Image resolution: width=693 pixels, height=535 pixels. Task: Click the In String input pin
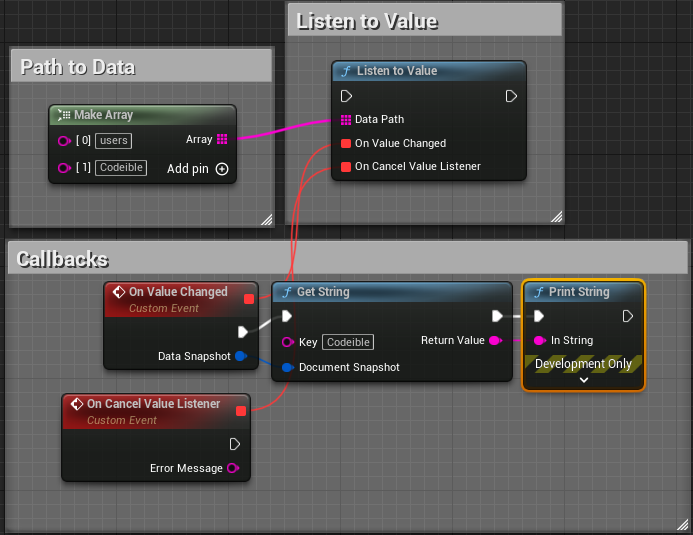click(540, 340)
